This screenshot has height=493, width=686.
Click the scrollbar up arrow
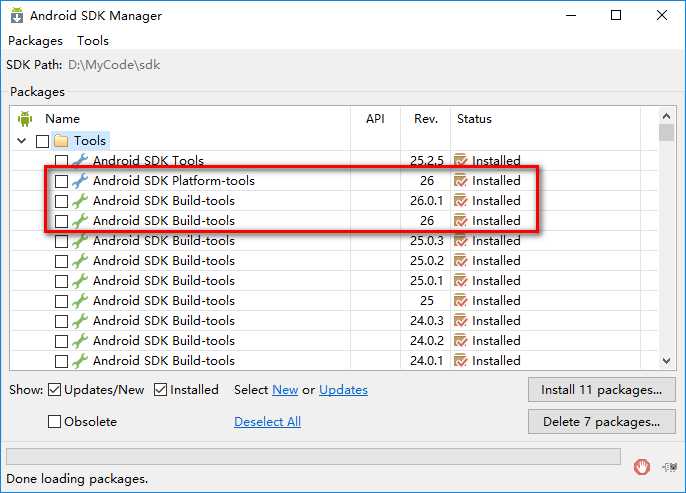[666, 116]
